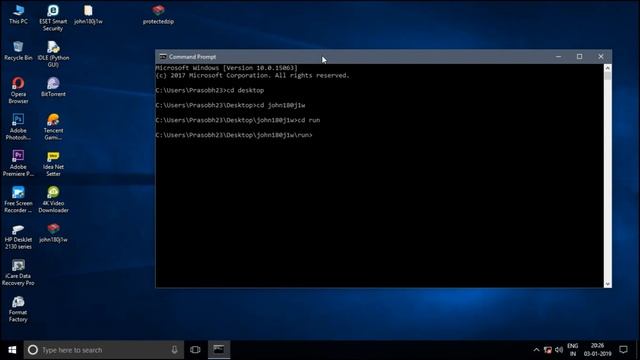The height and width of the screenshot is (360, 640).
Task: Select the john180j1w folder icon at top of desktop
Action: (88, 14)
